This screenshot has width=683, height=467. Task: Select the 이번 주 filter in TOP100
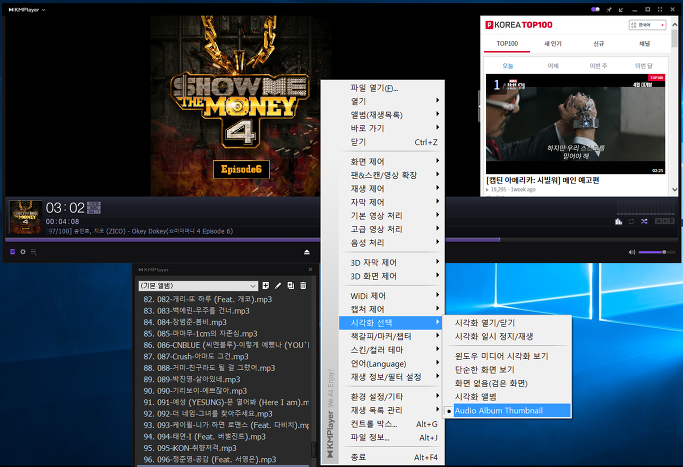[598, 66]
